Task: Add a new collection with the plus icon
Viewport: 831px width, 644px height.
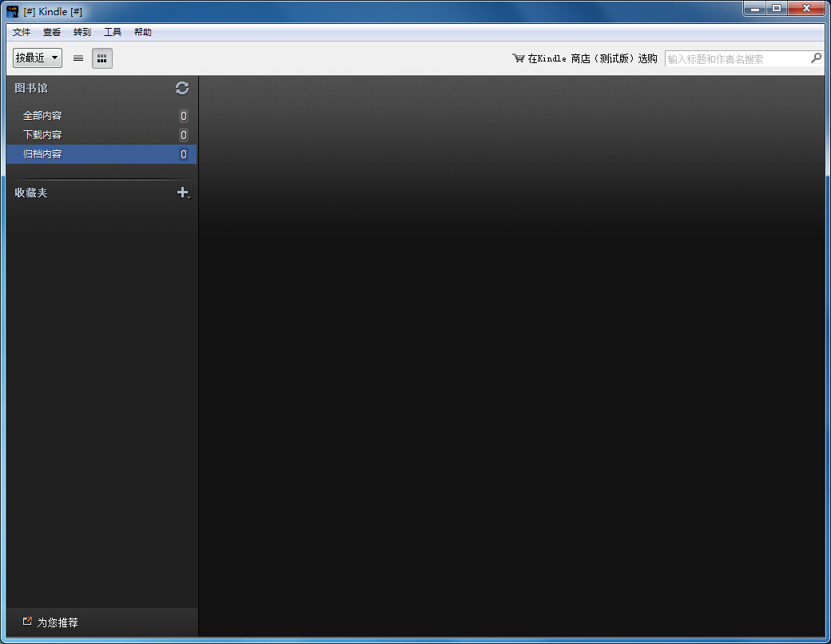Action: (182, 193)
